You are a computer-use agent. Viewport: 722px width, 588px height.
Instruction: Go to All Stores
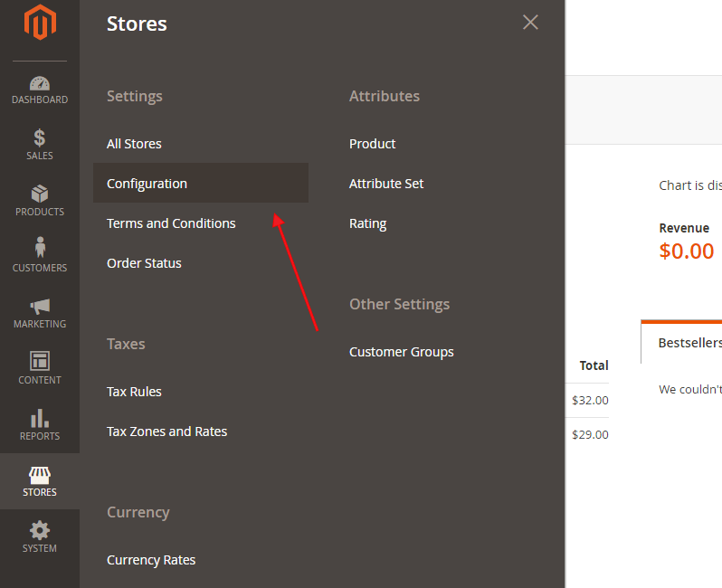pyautogui.click(x=134, y=144)
